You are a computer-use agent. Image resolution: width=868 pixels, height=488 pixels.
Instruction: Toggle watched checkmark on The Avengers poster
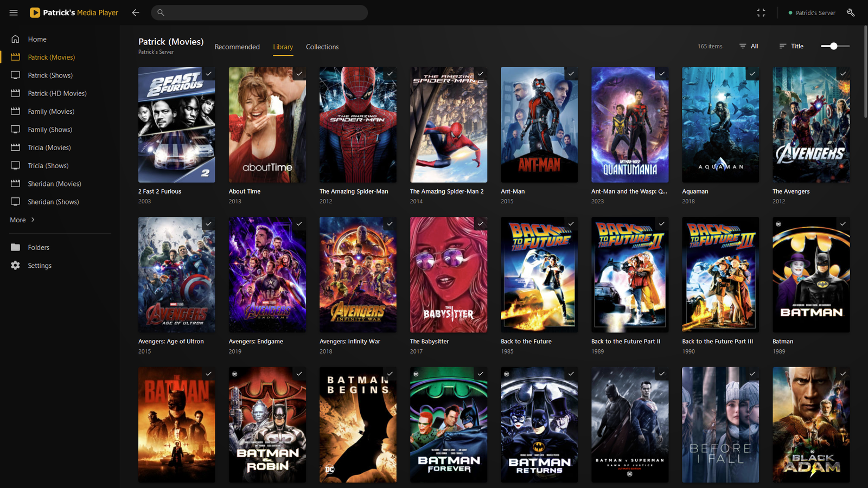(843, 74)
